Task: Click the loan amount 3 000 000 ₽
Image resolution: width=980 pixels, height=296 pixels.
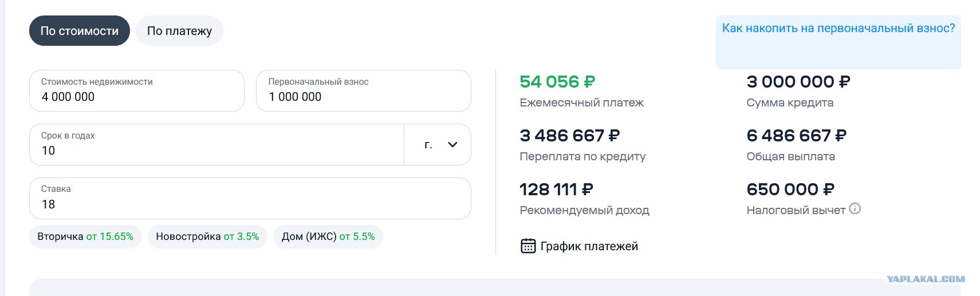Action: 798,82
